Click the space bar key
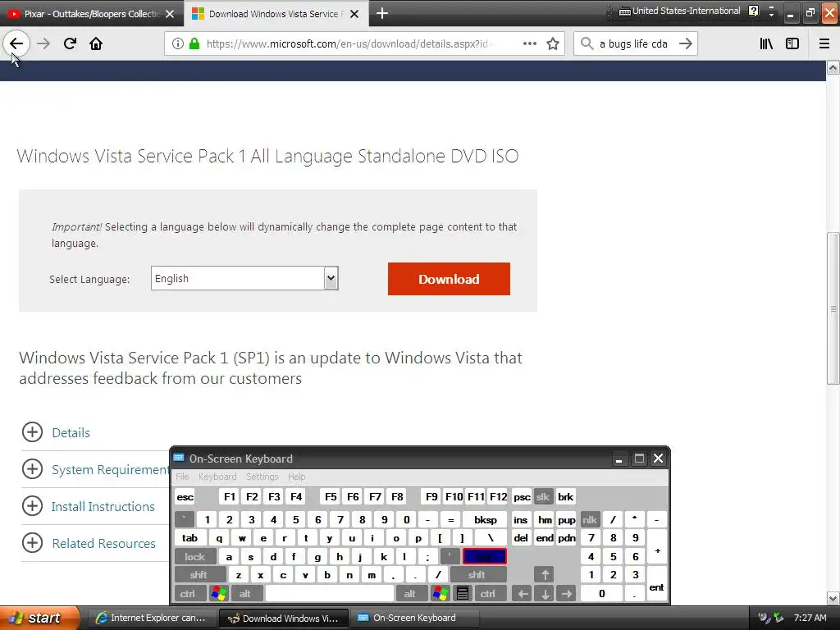The image size is (840, 630). pyautogui.click(x=330, y=593)
